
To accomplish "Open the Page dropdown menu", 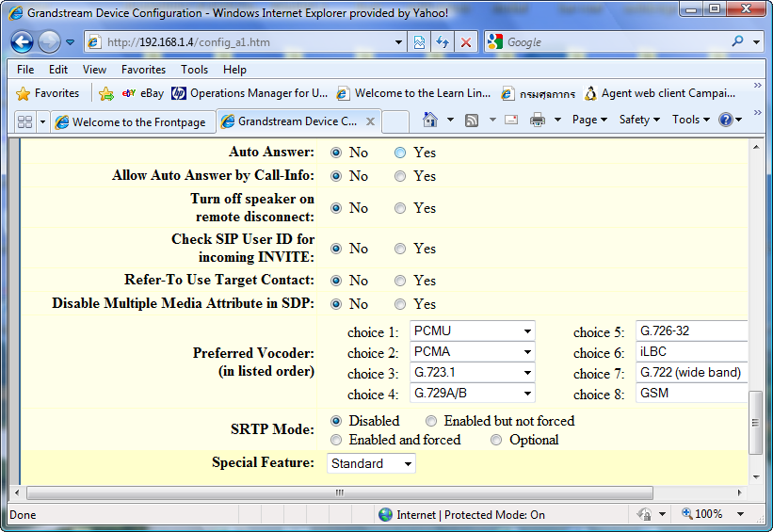I will [x=589, y=120].
